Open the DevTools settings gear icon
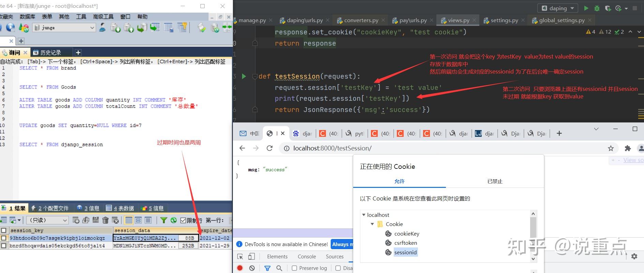Screen dimensions: 644x273 coord(634,256)
